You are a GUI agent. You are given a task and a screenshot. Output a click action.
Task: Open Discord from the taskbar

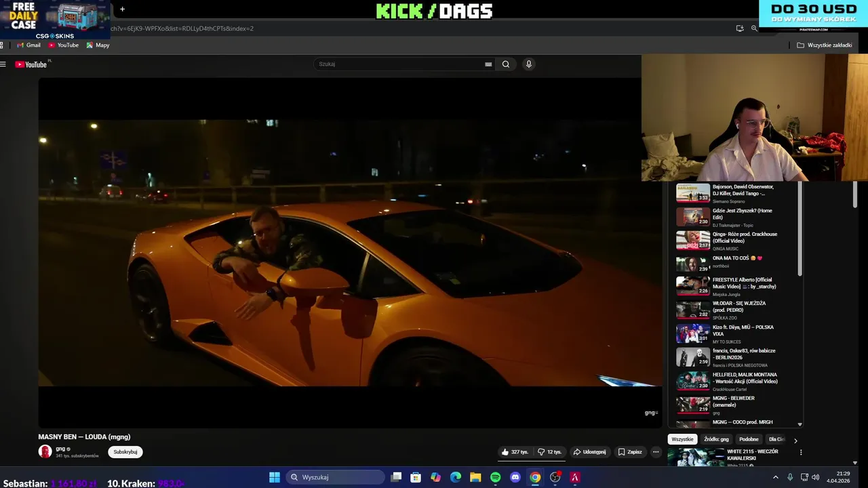(515, 477)
